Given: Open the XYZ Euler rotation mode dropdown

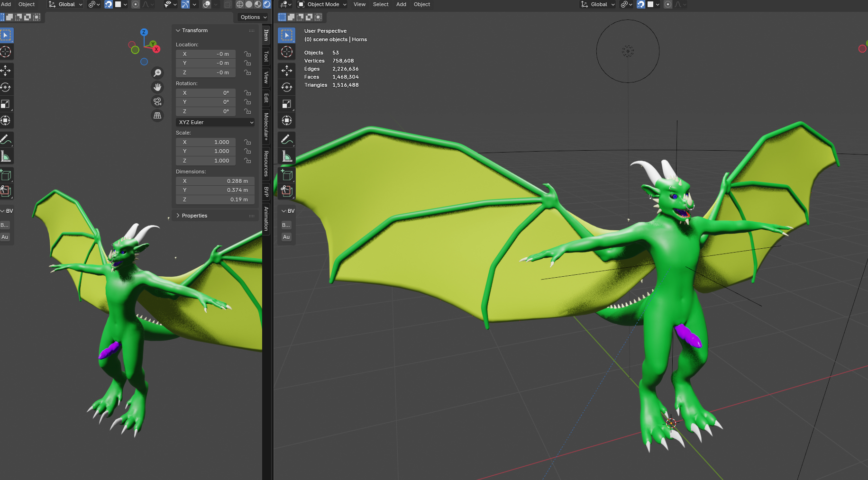Looking at the screenshot, I should click(x=215, y=122).
